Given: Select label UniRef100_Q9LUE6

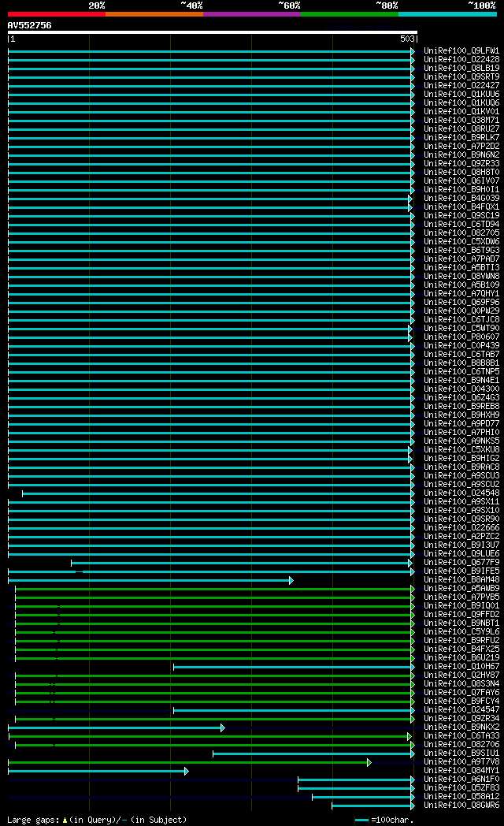Looking at the screenshot, I should 461,553.
